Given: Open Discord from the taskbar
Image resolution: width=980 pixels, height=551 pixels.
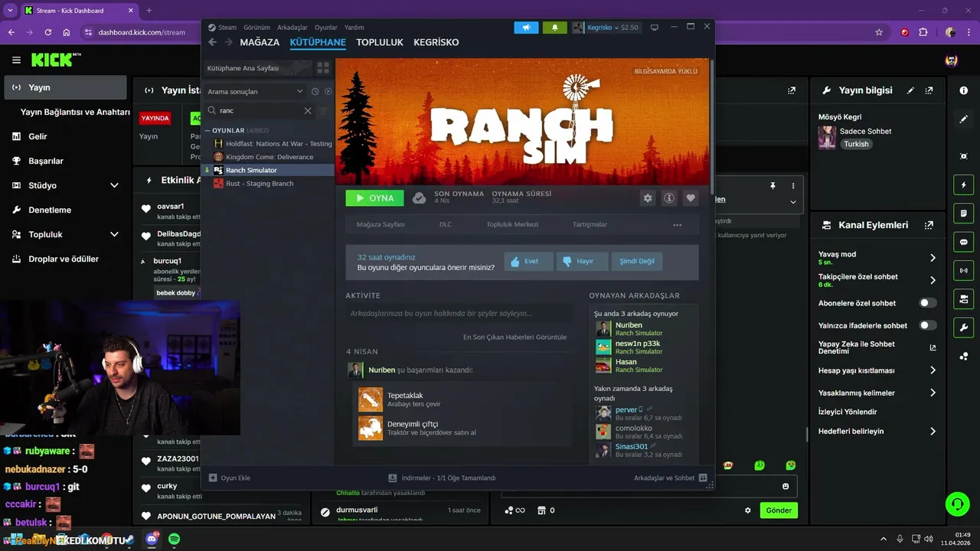Looking at the screenshot, I should click(x=152, y=540).
